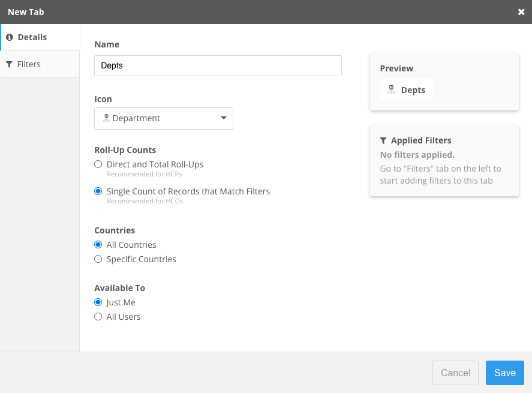Switch to the Details tab
The image size is (532, 393).
[x=40, y=37]
